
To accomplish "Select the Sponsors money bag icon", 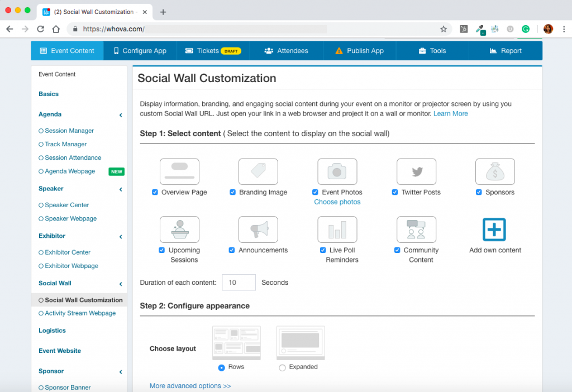I will pyautogui.click(x=495, y=171).
